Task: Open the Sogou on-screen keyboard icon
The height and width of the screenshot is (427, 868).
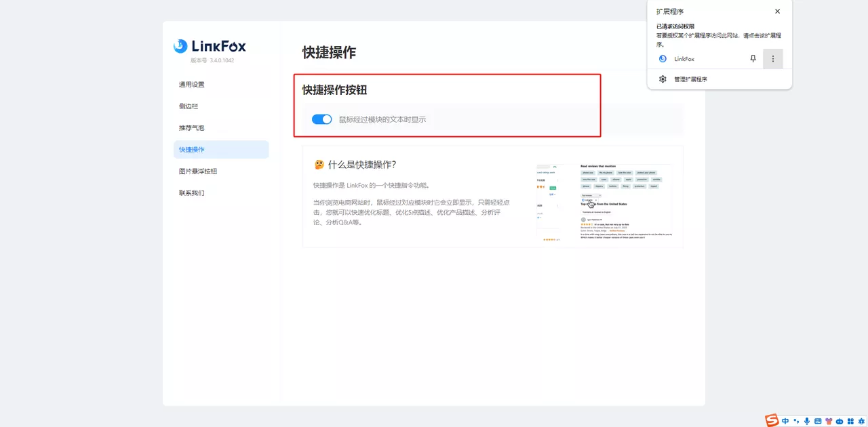Action: (x=817, y=420)
